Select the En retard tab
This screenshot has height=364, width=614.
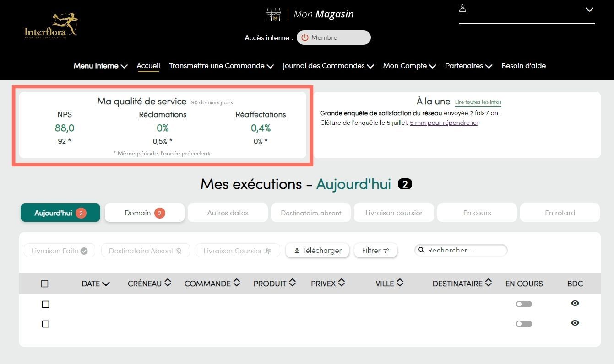pyautogui.click(x=560, y=213)
